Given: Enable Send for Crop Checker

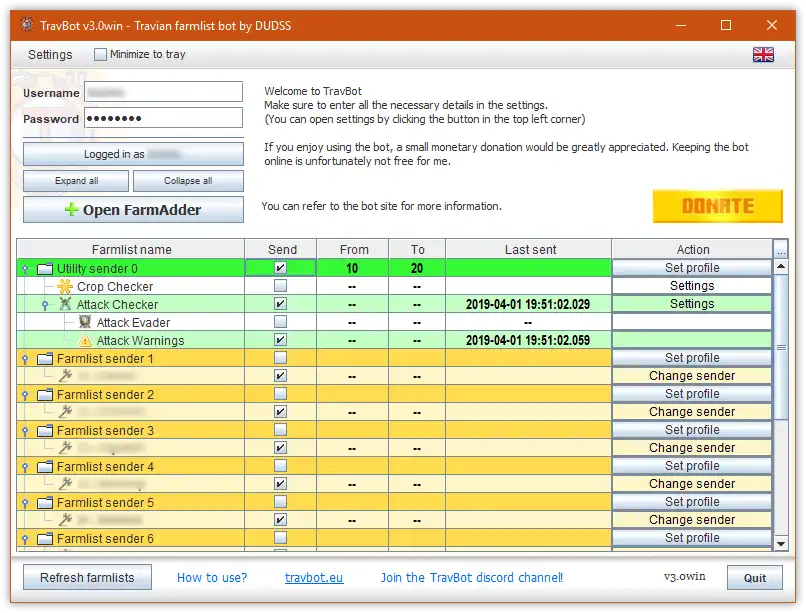Looking at the screenshot, I should [280, 286].
